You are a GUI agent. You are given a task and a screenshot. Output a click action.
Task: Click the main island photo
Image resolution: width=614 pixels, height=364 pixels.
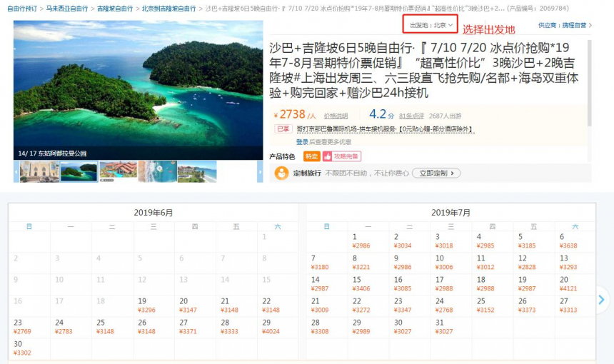[139, 90]
